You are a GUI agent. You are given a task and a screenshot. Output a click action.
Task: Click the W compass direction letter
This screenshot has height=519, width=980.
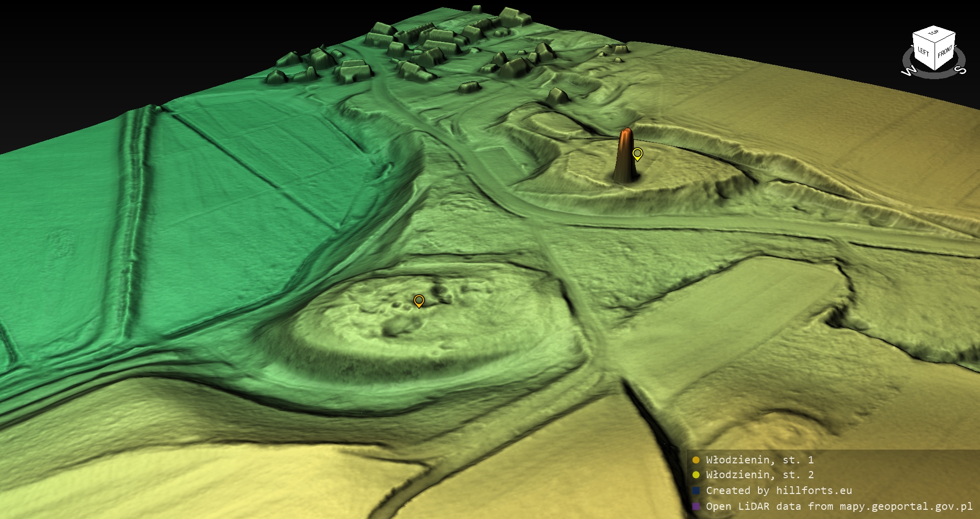point(909,71)
